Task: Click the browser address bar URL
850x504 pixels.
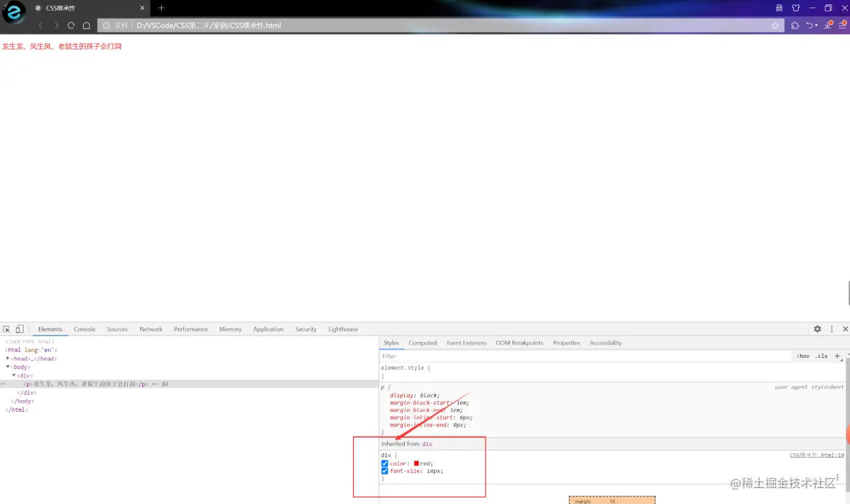Action: (209, 25)
